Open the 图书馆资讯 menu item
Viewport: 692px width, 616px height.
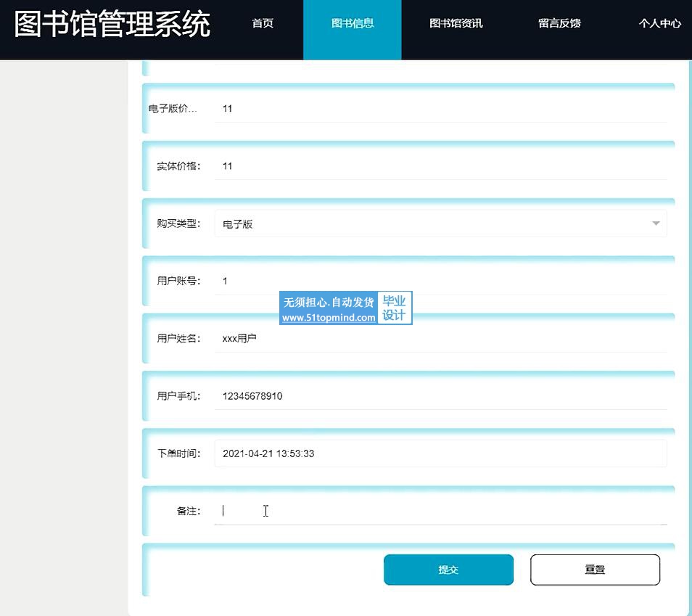456,23
